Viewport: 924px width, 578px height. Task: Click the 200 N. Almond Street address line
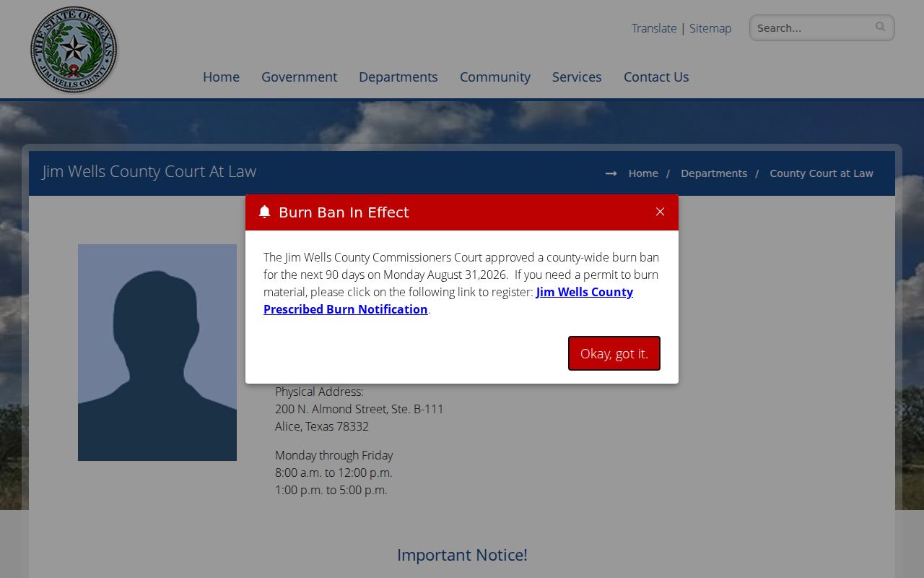pyautogui.click(x=359, y=409)
